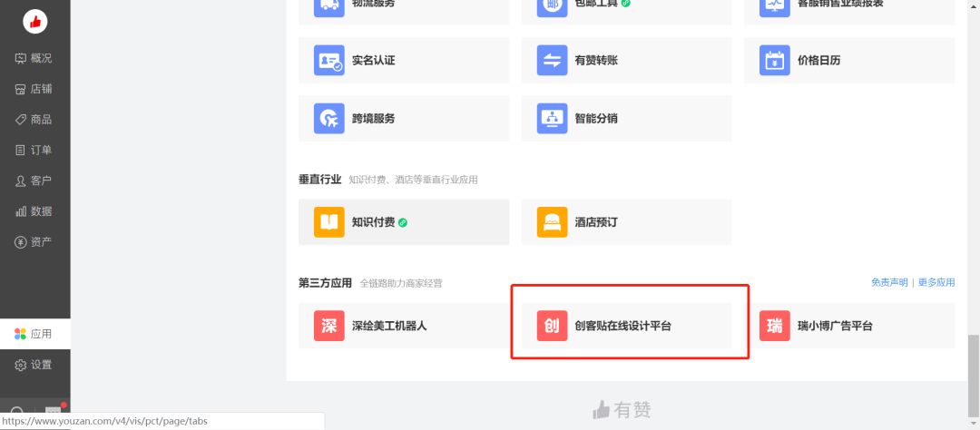Open the 更多应用 more apps link

tap(936, 282)
